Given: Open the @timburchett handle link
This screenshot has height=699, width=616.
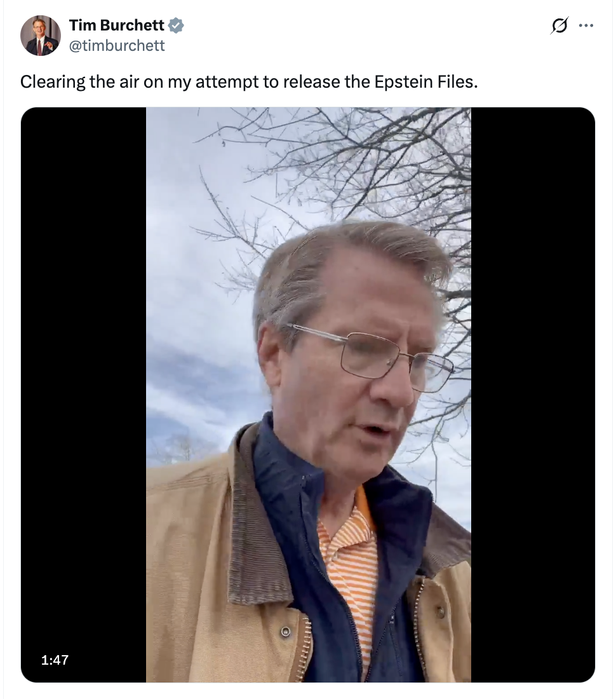Looking at the screenshot, I should [x=117, y=46].
